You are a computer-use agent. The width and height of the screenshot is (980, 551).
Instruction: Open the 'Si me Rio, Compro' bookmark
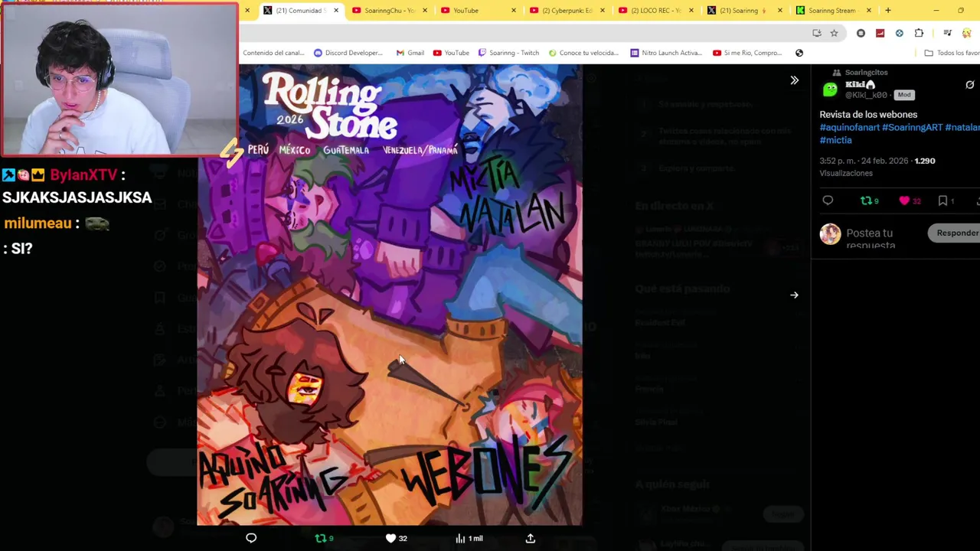[x=747, y=53]
